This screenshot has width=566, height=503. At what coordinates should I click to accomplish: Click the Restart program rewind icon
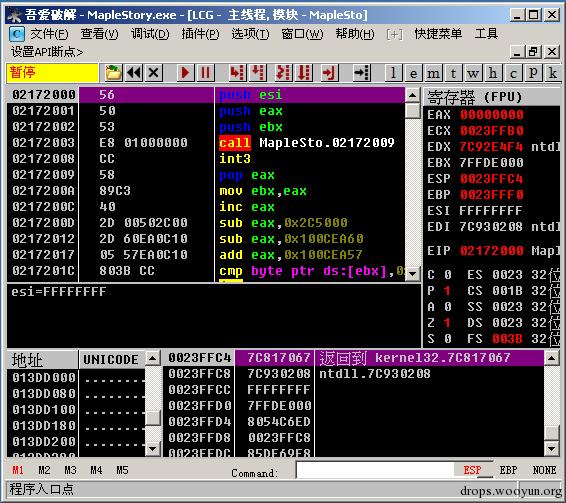pos(134,73)
